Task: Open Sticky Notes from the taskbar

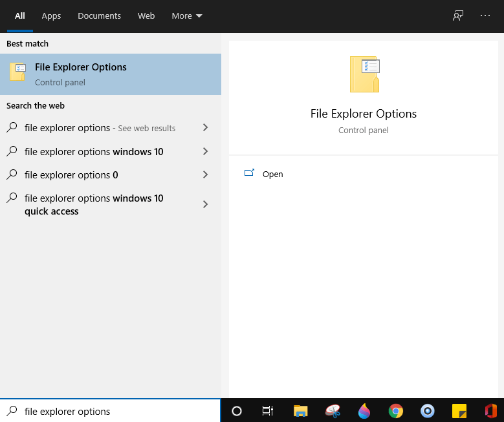Action: [459, 411]
